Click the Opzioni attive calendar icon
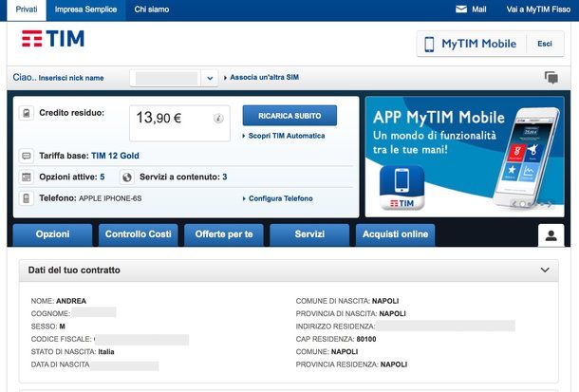 [x=27, y=177]
